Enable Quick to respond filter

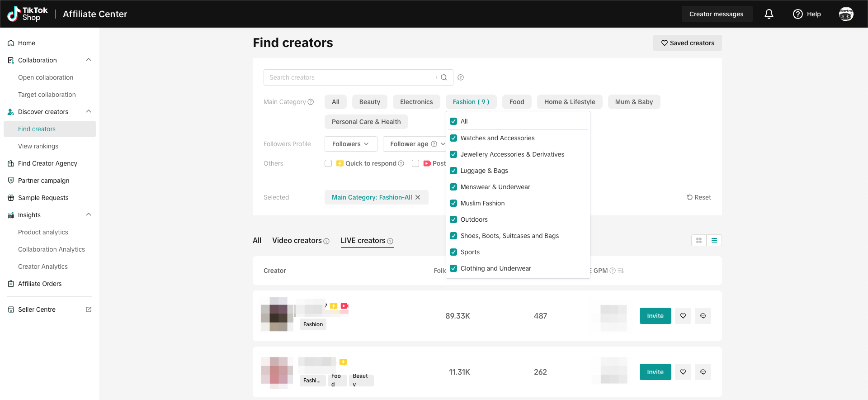[328, 163]
